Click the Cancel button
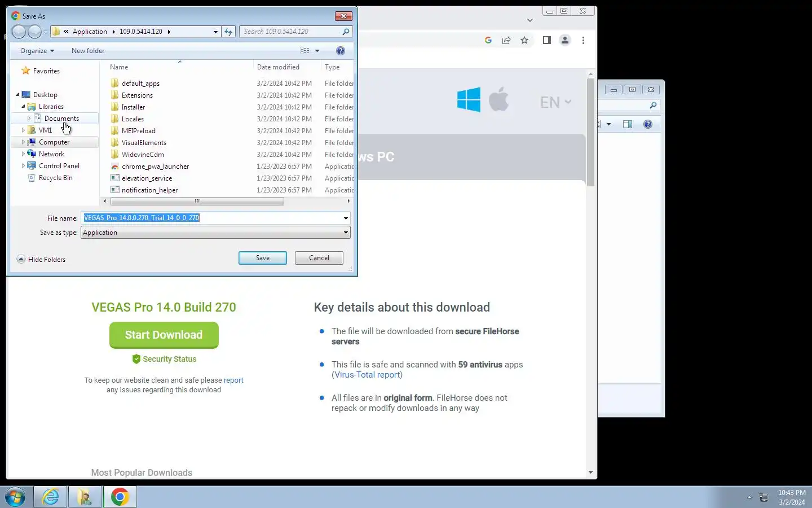The height and width of the screenshot is (508, 812). [319, 258]
